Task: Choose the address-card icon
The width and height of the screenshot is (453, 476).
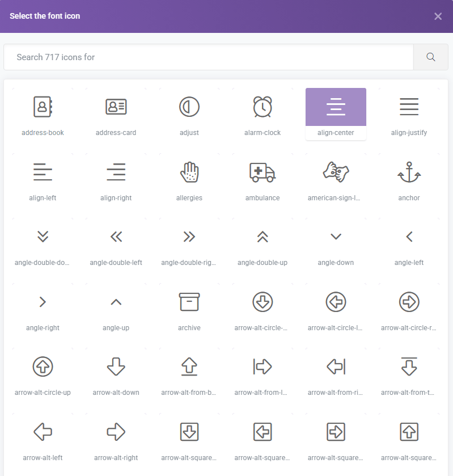Action: [116, 107]
